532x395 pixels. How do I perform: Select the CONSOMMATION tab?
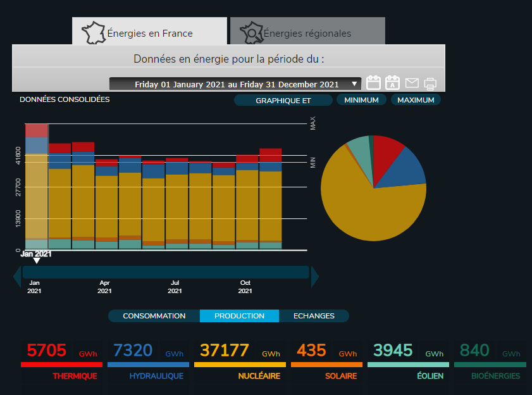pos(154,316)
